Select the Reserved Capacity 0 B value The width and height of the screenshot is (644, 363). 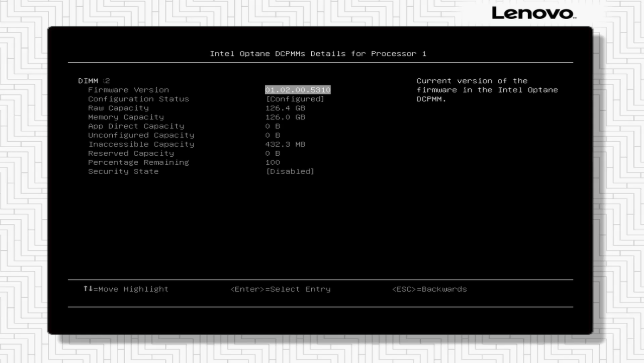[x=273, y=153]
